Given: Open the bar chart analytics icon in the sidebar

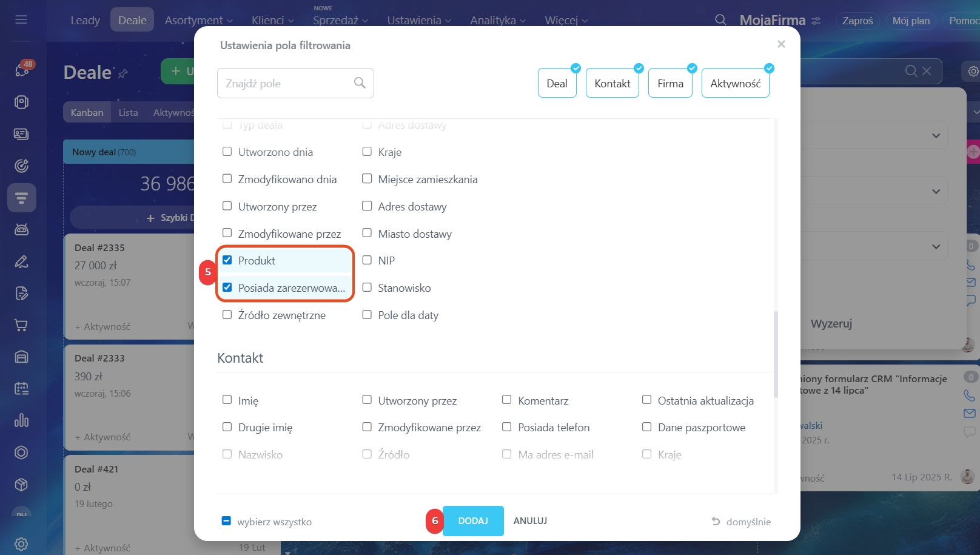Looking at the screenshot, I should click(21, 420).
